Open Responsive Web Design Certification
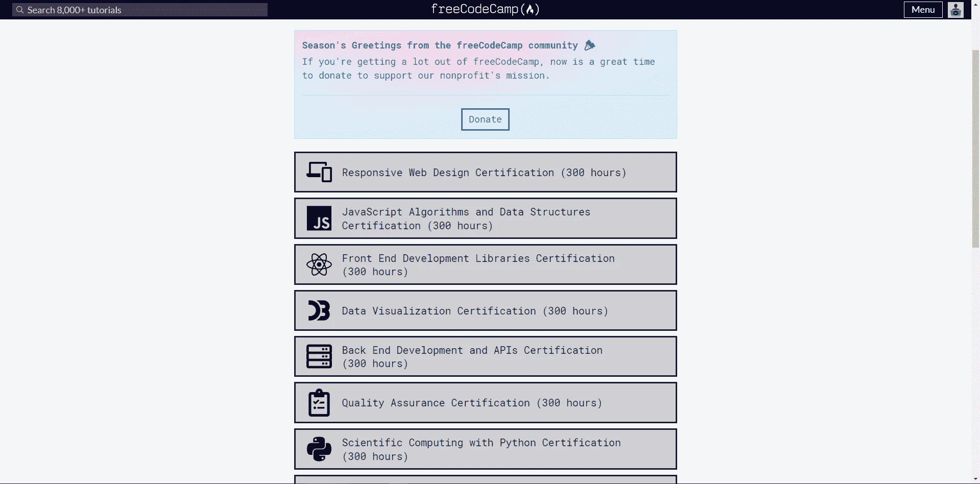 tap(486, 172)
